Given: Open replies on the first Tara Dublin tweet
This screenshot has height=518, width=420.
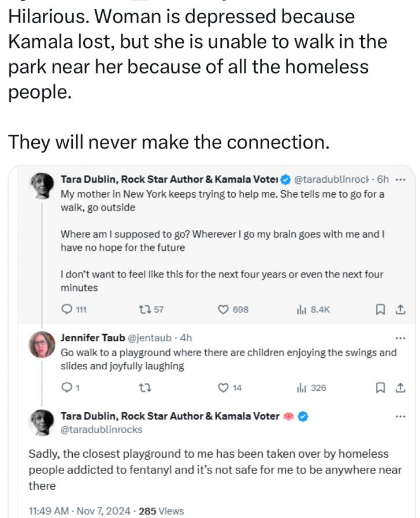Looking at the screenshot, I should pos(74,309).
